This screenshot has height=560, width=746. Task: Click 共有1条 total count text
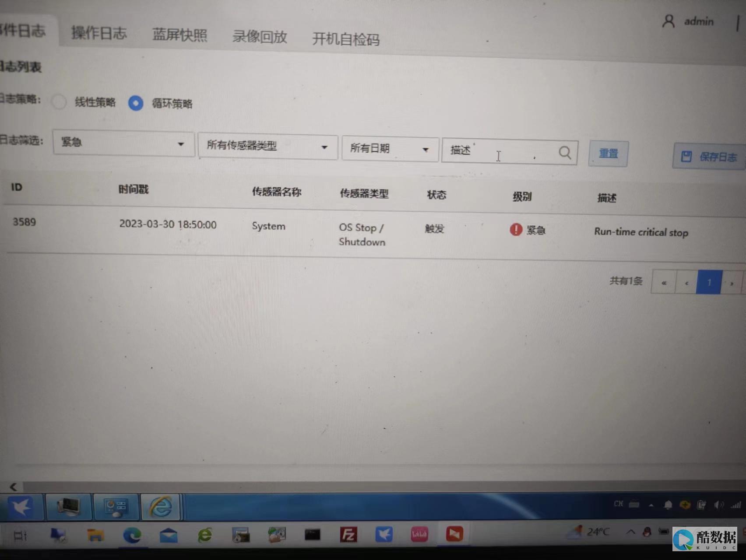coord(626,280)
